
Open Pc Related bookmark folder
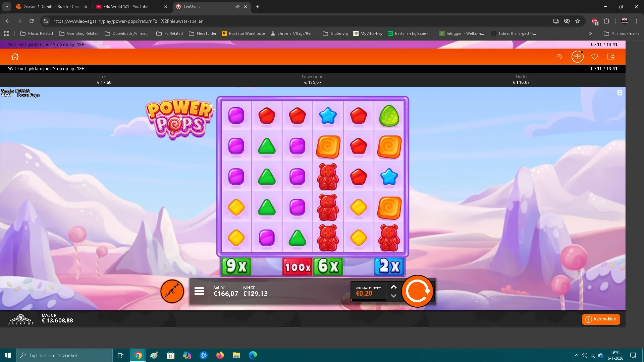[x=169, y=34]
